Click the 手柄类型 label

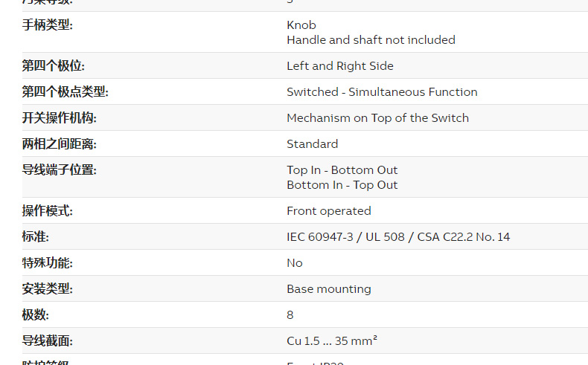48,25
